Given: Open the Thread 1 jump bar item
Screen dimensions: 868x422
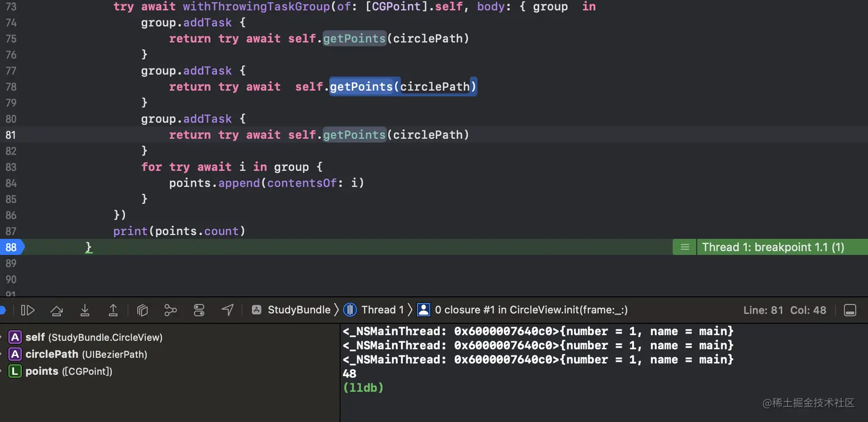Looking at the screenshot, I should (x=374, y=310).
